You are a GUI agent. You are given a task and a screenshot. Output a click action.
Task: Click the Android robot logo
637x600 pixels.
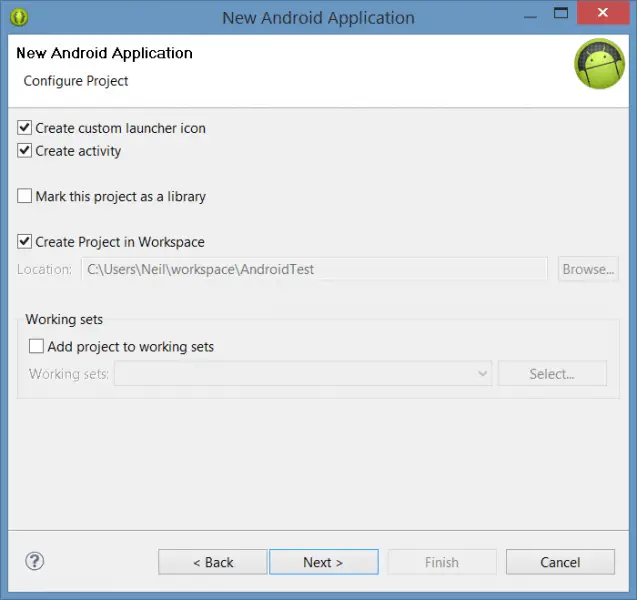[x=599, y=65]
